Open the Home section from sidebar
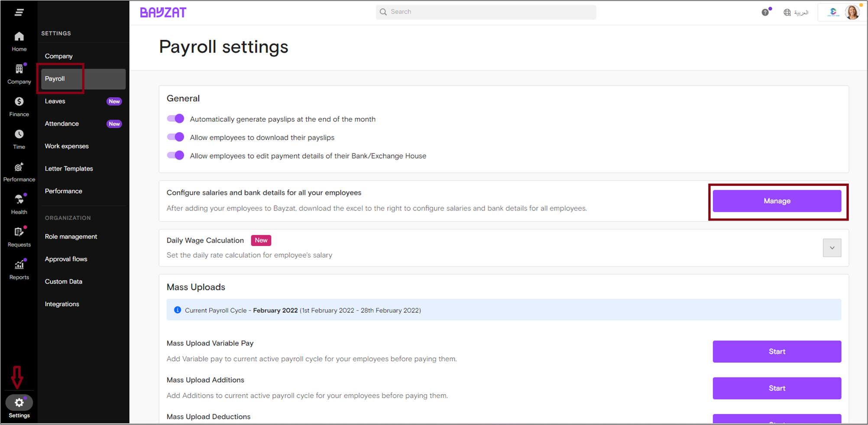Image resolution: width=868 pixels, height=425 pixels. (19, 41)
